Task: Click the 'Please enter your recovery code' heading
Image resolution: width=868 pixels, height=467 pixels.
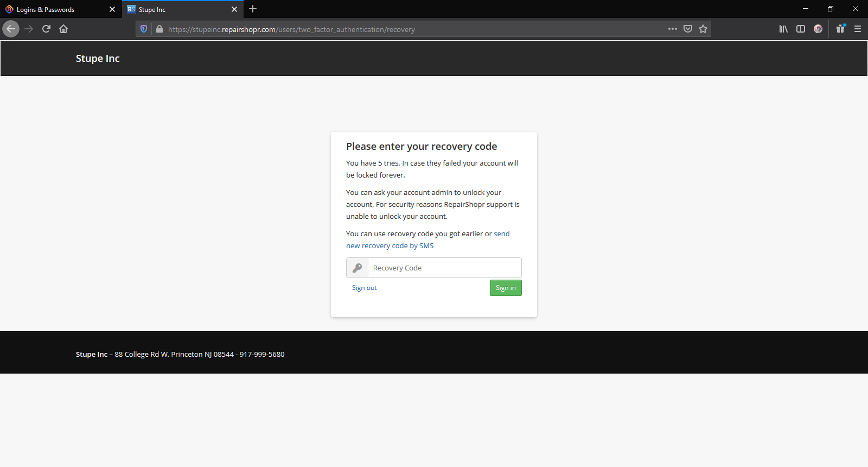Action: click(x=422, y=146)
